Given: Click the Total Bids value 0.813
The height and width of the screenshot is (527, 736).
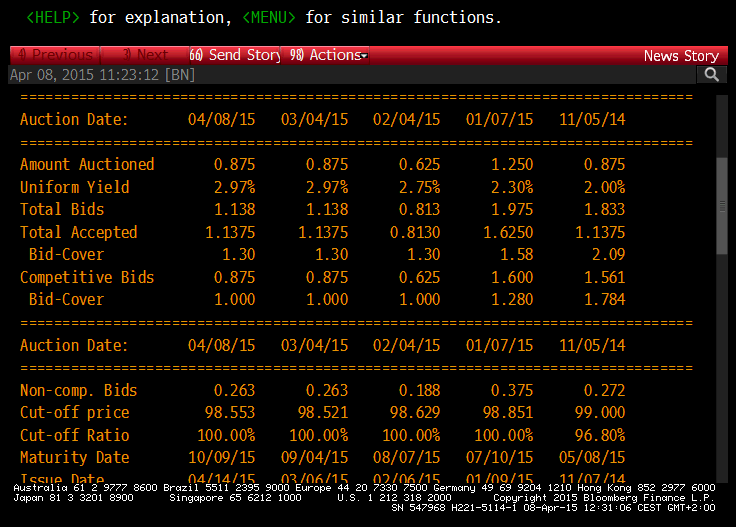Looking at the screenshot, I should pyautogui.click(x=420, y=209).
